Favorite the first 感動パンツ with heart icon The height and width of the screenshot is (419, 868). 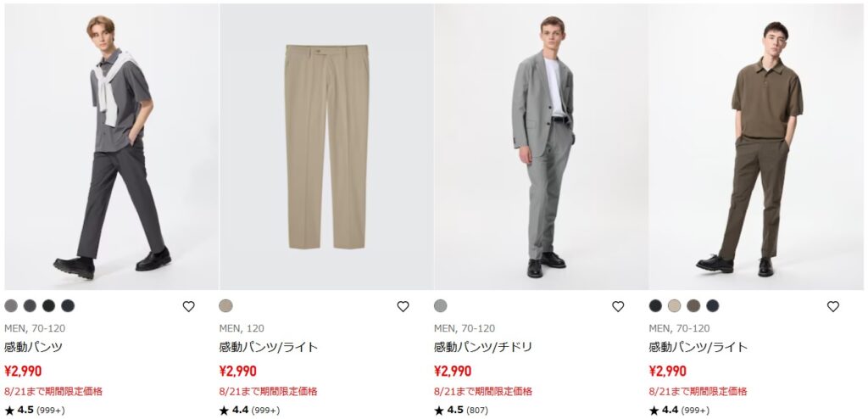(x=189, y=306)
